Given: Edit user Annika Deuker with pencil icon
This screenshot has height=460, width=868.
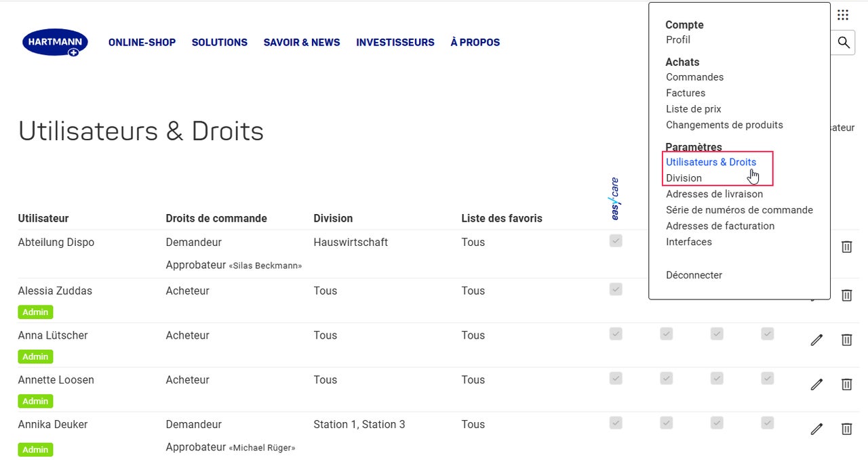Looking at the screenshot, I should point(816,429).
